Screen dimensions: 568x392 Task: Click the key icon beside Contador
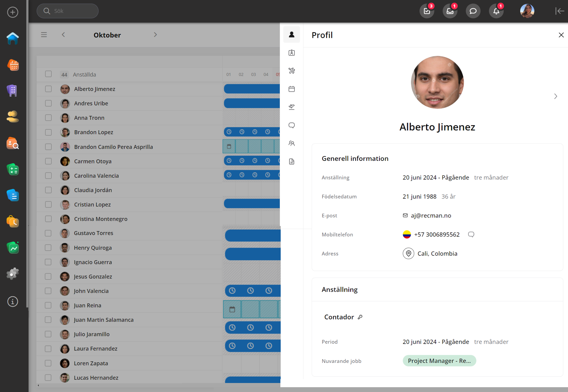(x=360, y=317)
